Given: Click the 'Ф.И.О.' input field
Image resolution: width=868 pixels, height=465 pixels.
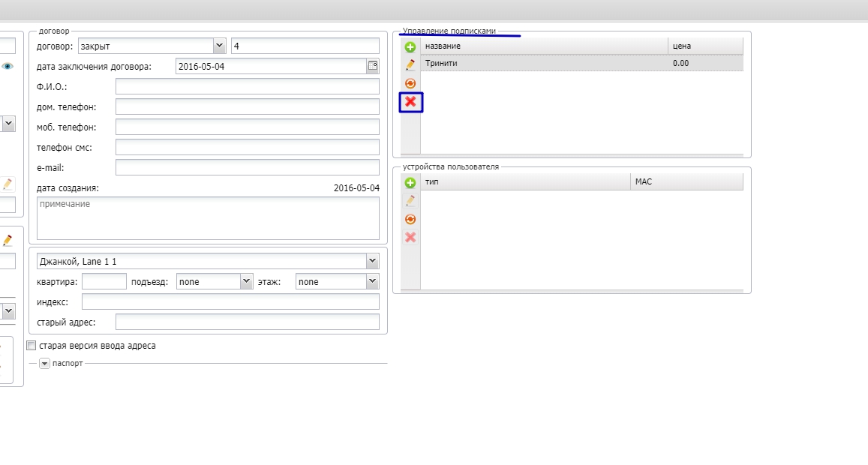Looking at the screenshot, I should (x=248, y=86).
